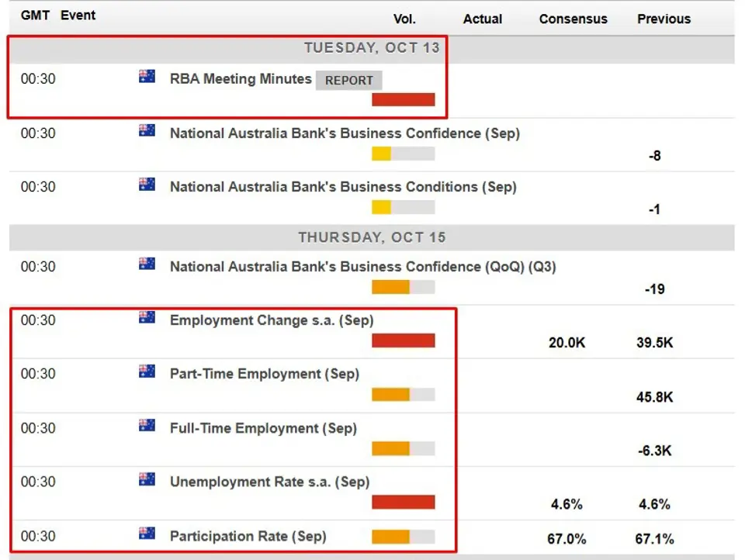Image resolution: width=745 pixels, height=560 pixels.
Task: Click previous value -8 for Business Confidence
Action: [655, 156]
